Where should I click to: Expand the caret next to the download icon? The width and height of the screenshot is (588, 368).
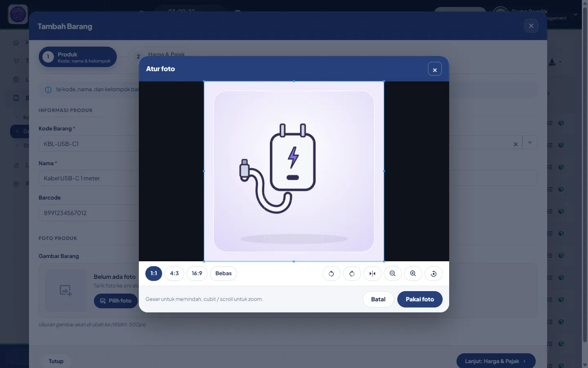pos(560,62)
